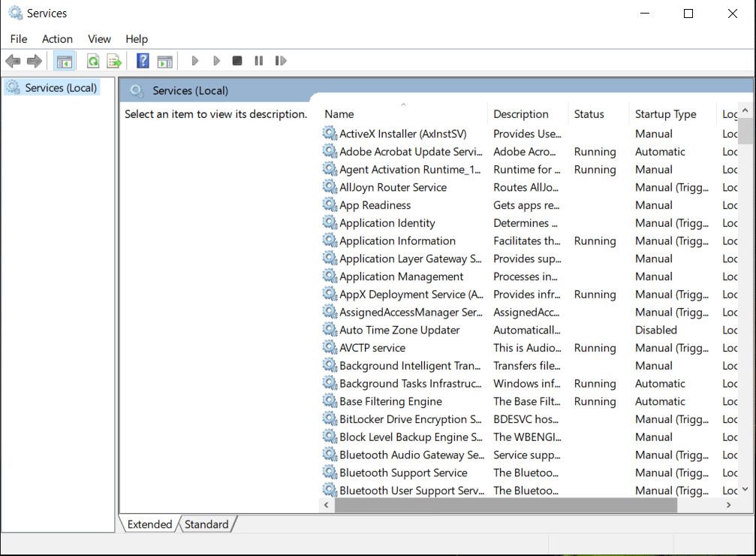Image resolution: width=756 pixels, height=556 pixels.
Task: Select Background Intelligent Transfer service row
Action: pyautogui.click(x=529, y=366)
